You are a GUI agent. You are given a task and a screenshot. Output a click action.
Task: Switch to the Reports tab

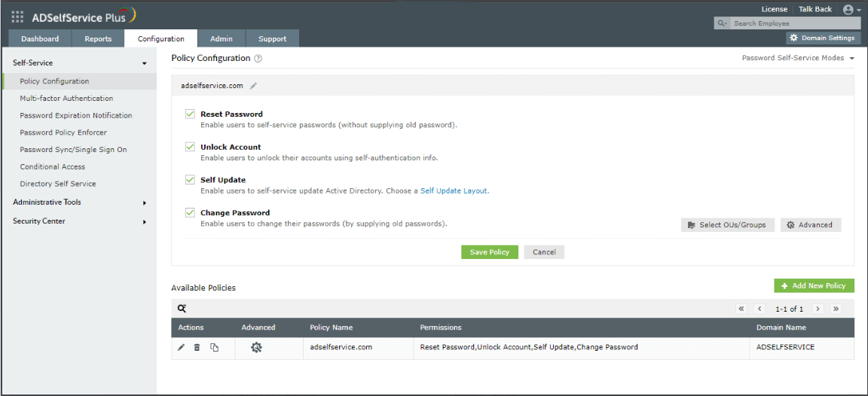pyautogui.click(x=98, y=39)
